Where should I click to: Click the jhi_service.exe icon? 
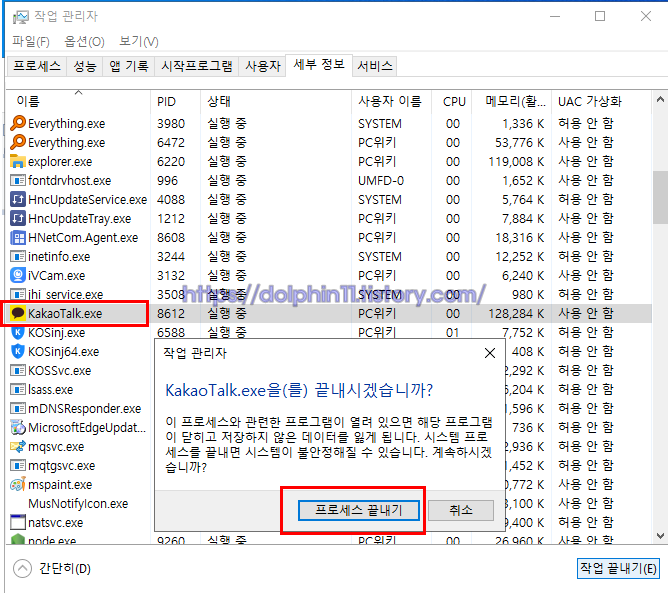click(17, 294)
